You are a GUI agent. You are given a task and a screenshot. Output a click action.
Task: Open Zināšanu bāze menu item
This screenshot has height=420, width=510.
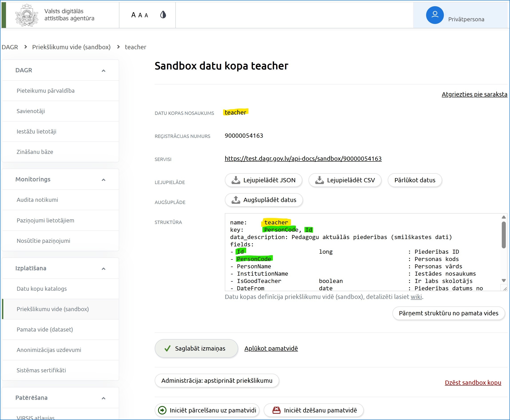pos(60,152)
